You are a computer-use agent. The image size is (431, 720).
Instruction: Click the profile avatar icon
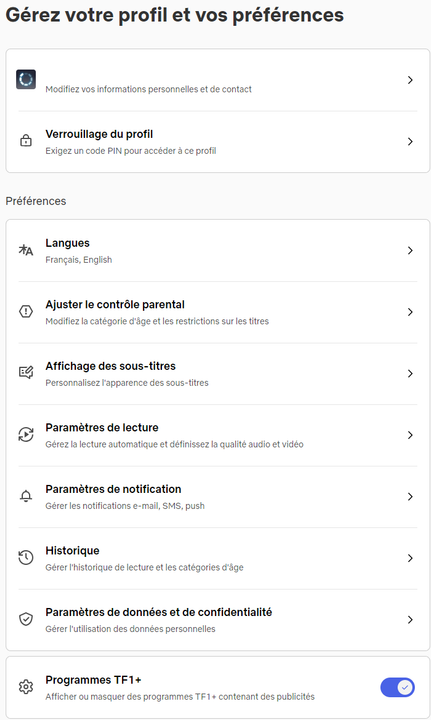[x=26, y=79]
